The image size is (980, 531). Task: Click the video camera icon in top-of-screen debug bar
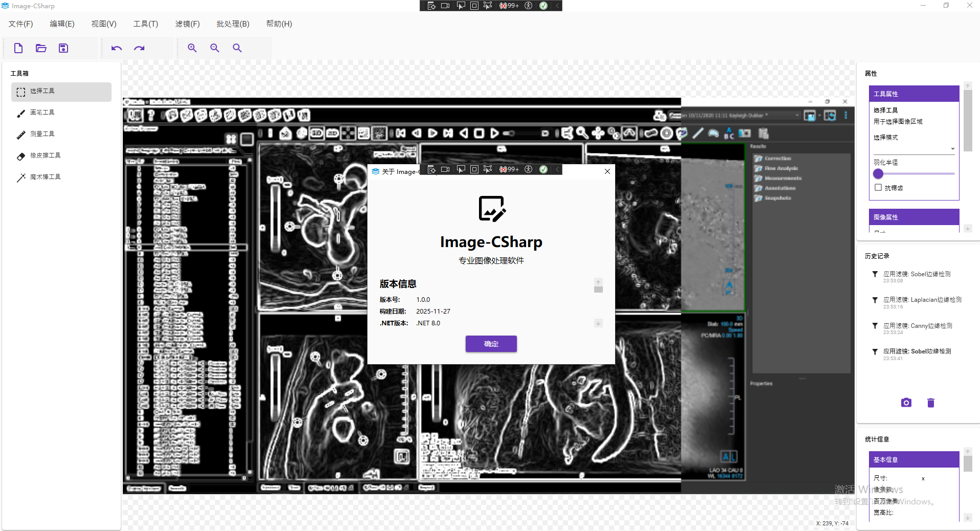point(445,6)
